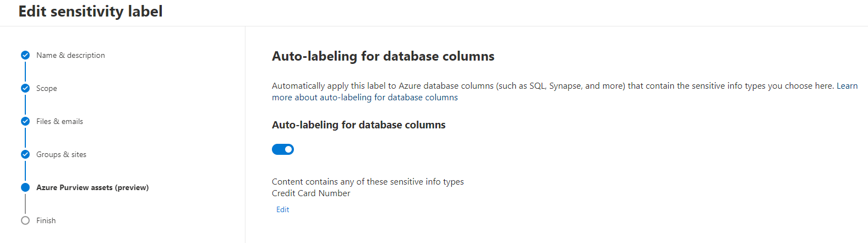Click the 'Content contains any of these' text

coord(368,182)
